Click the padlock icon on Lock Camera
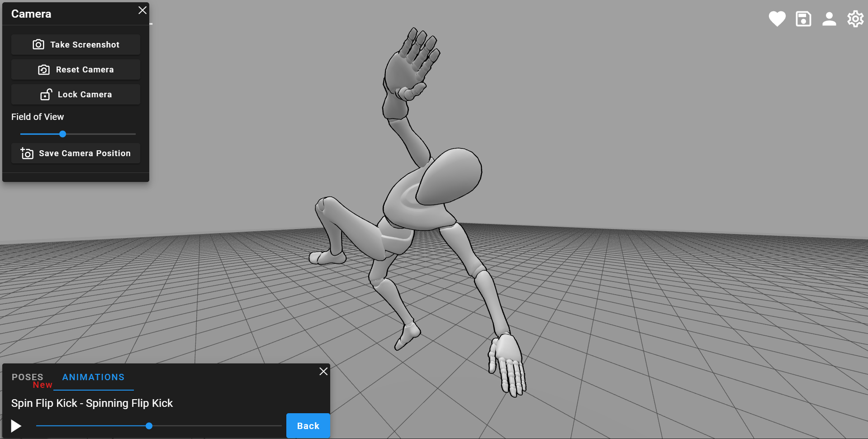Viewport: 868px width, 439px height. [x=46, y=94]
